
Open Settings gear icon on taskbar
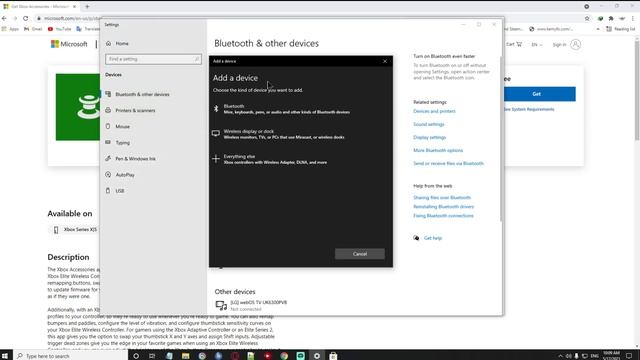click(317, 356)
